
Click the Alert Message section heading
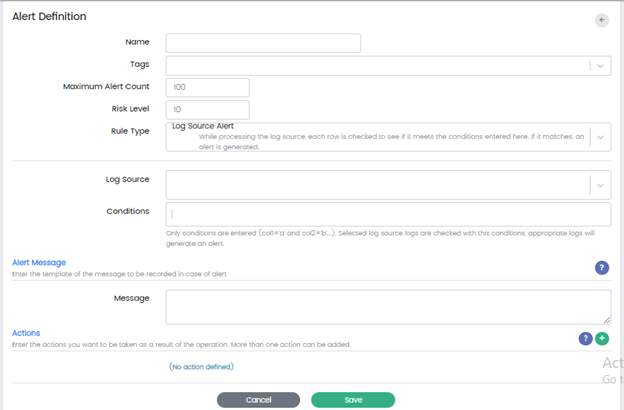coord(39,262)
